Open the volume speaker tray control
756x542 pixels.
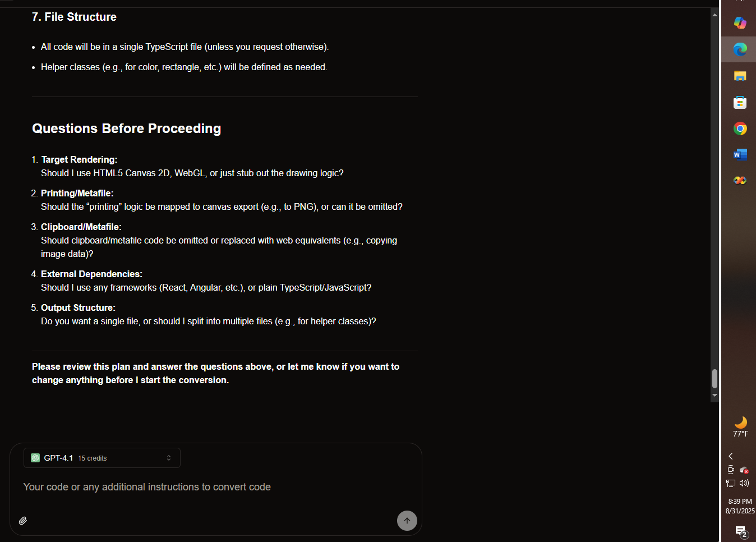tap(744, 483)
